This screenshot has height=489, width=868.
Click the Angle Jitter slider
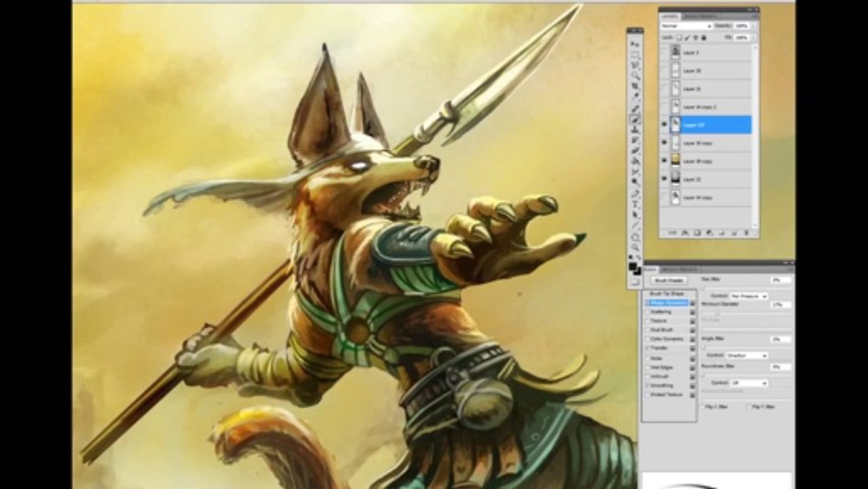click(745, 346)
